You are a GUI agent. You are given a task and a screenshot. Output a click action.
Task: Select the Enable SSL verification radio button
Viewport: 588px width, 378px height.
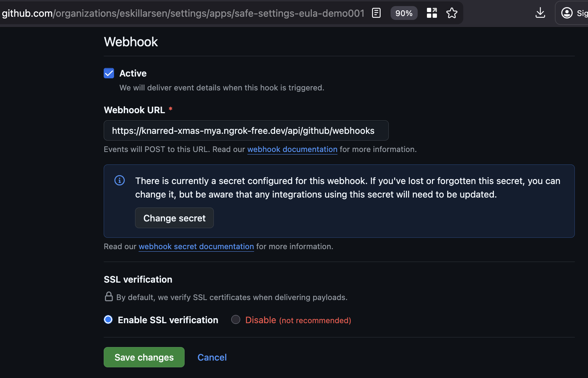pos(108,320)
